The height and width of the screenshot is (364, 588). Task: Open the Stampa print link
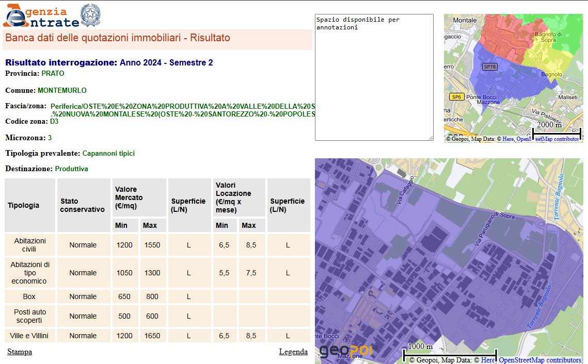coord(20,352)
